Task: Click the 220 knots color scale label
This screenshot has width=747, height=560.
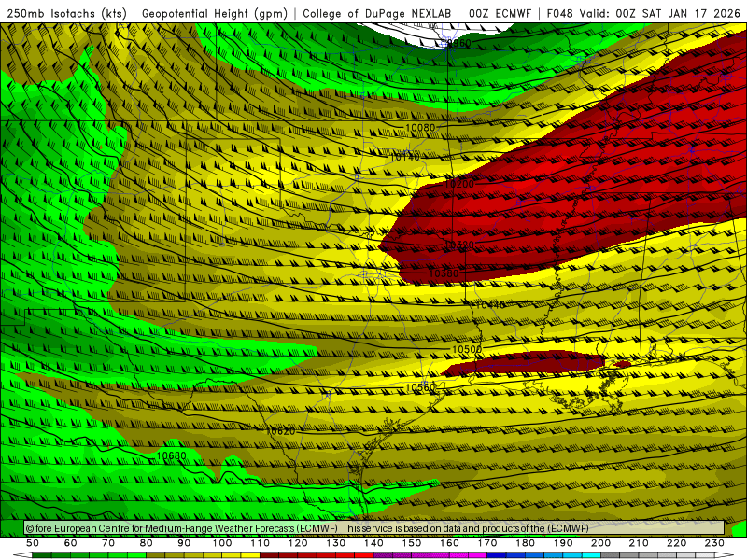Action: (x=676, y=543)
